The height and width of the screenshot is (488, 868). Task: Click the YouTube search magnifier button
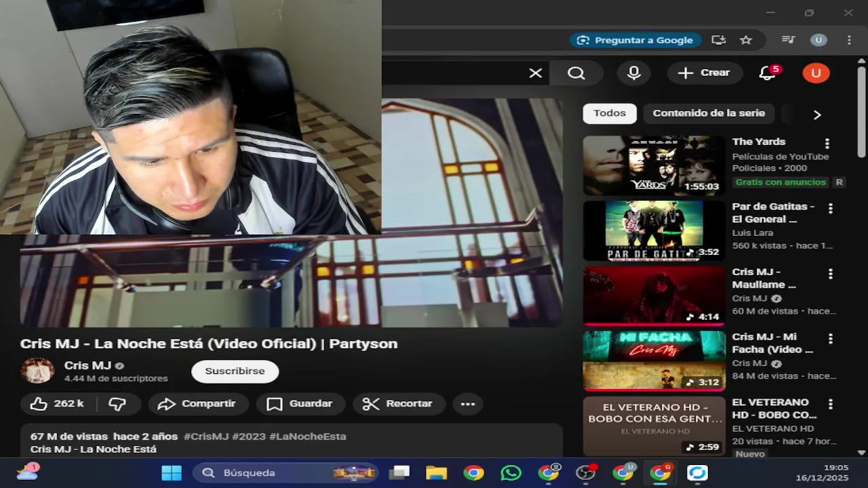pos(576,73)
